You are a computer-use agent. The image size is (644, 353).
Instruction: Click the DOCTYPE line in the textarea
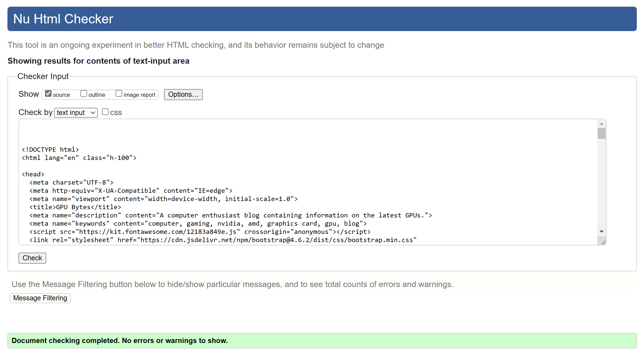coord(50,150)
